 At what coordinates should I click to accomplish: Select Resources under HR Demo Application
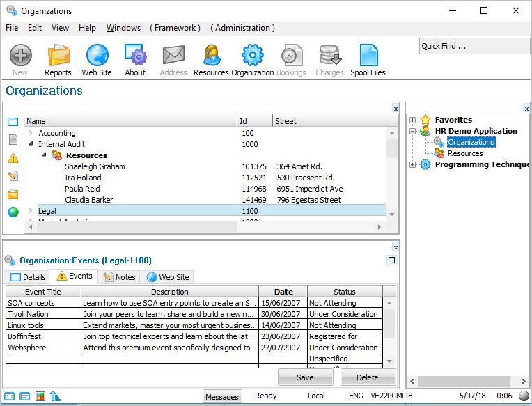(464, 153)
